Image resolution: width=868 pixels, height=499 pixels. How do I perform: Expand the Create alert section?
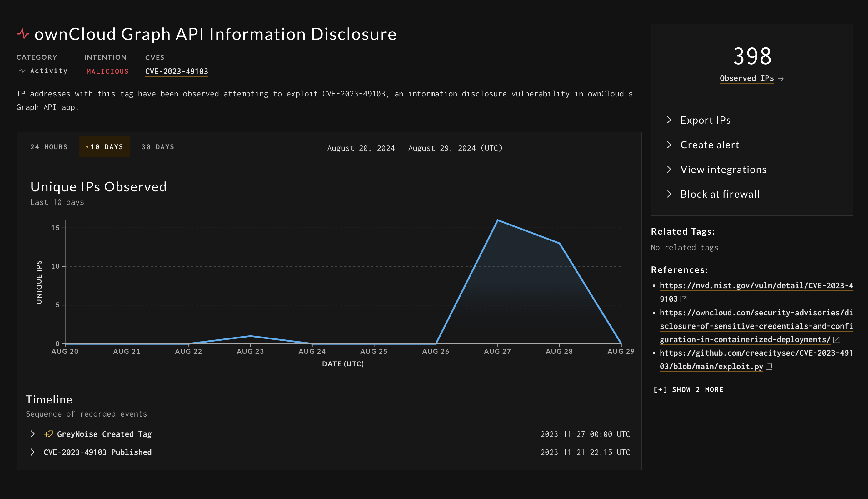703,145
